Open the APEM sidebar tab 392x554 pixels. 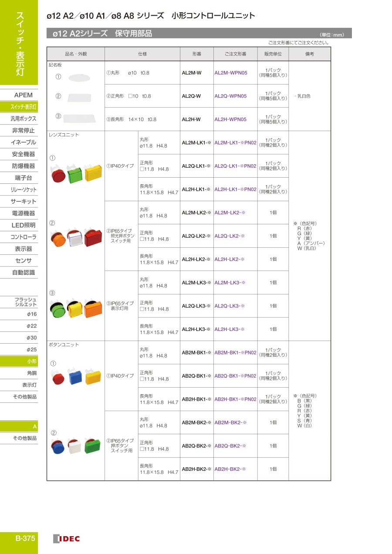tap(23, 95)
